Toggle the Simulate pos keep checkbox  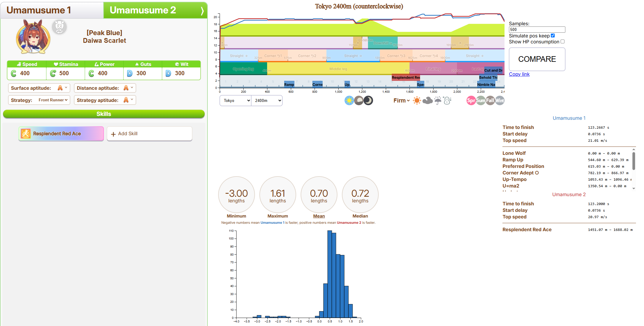553,35
